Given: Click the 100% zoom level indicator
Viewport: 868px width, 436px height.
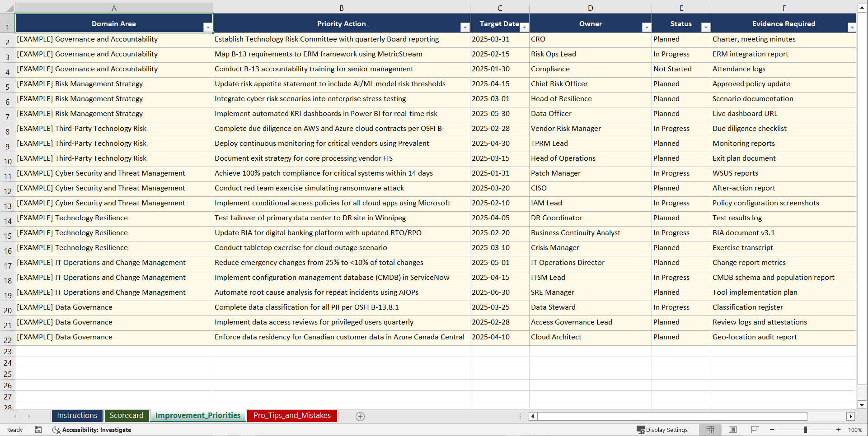Looking at the screenshot, I should [x=855, y=430].
